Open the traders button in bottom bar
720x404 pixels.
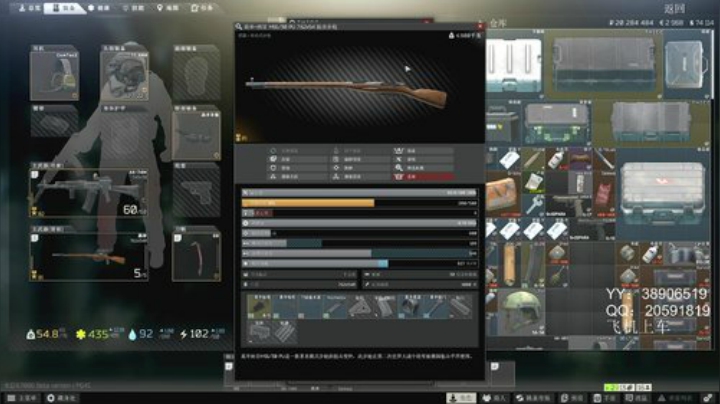(x=494, y=398)
